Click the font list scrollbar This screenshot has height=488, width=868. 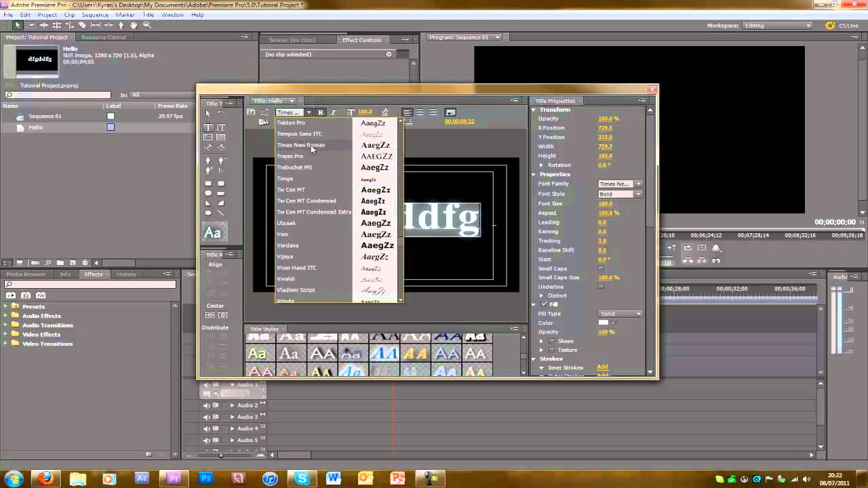[400, 210]
